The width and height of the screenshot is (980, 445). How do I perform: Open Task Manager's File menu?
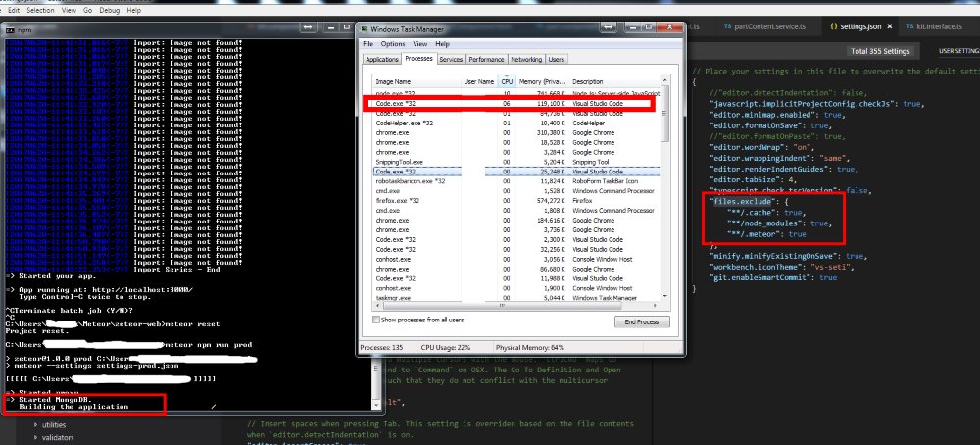368,44
